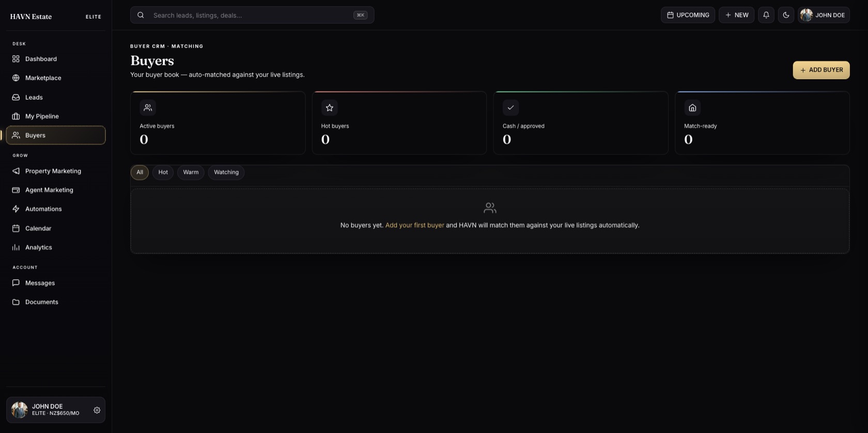868x433 pixels.
Task: Open notifications bell icon
Action: point(766,15)
